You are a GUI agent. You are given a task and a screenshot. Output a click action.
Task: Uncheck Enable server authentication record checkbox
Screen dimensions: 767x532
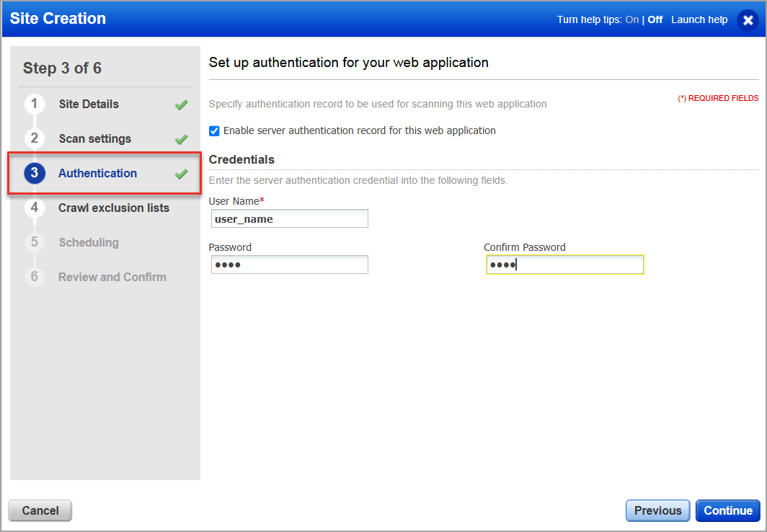[x=214, y=131]
